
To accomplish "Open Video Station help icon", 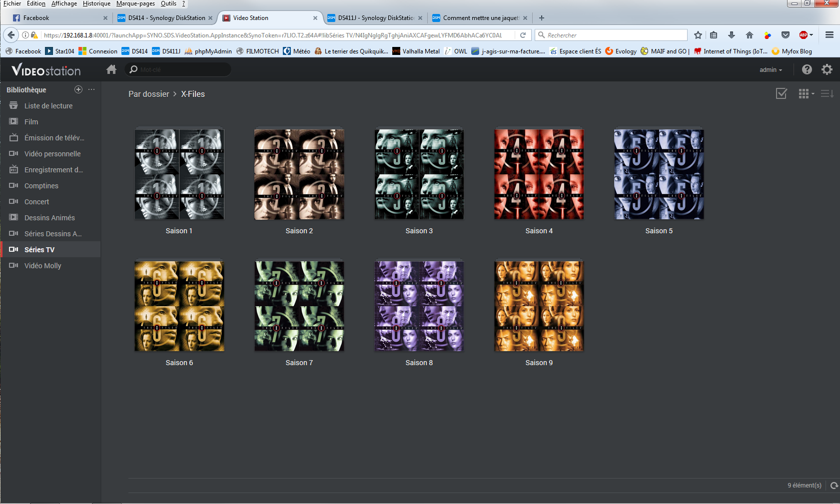I will (x=807, y=69).
